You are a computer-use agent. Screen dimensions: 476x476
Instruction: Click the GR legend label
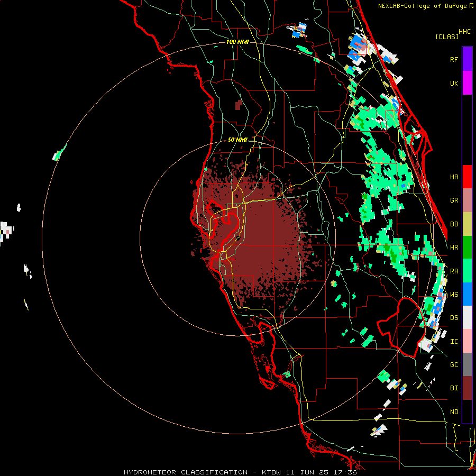click(x=454, y=200)
